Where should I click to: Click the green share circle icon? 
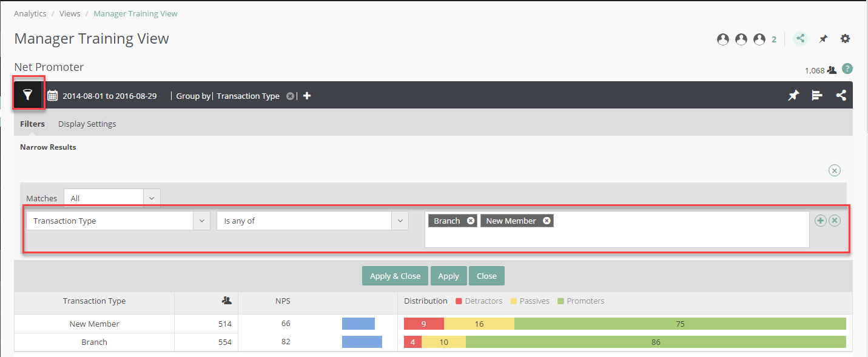(x=801, y=39)
